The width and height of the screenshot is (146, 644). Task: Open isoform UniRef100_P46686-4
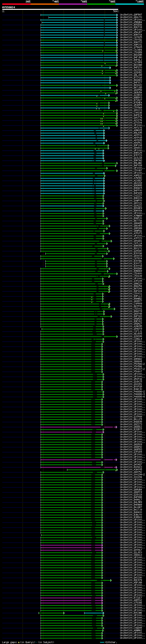click(132, 397)
